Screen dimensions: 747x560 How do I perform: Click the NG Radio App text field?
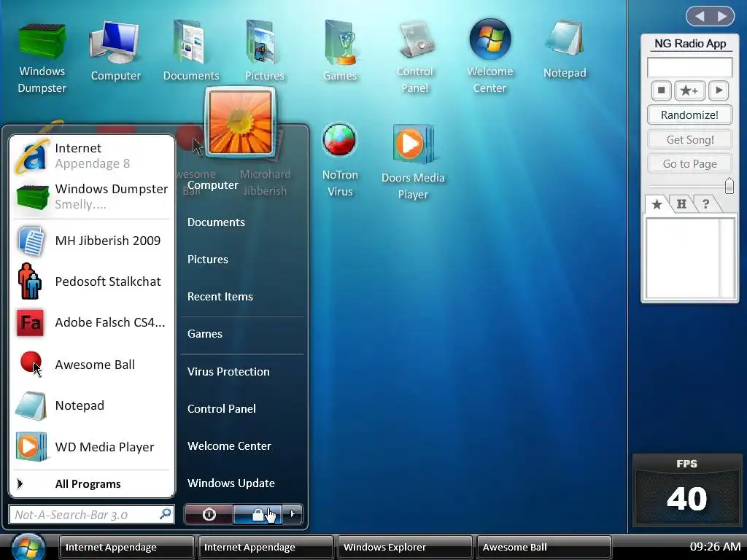click(x=689, y=67)
